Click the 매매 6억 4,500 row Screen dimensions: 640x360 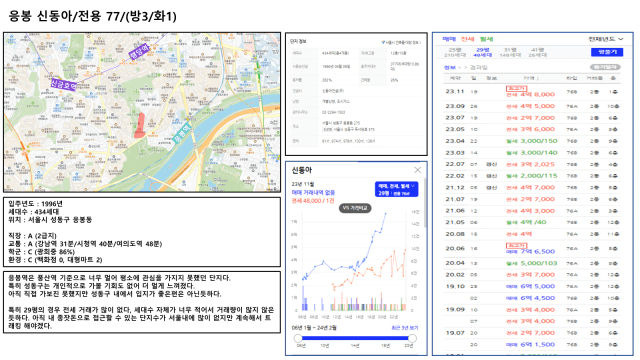click(532, 298)
